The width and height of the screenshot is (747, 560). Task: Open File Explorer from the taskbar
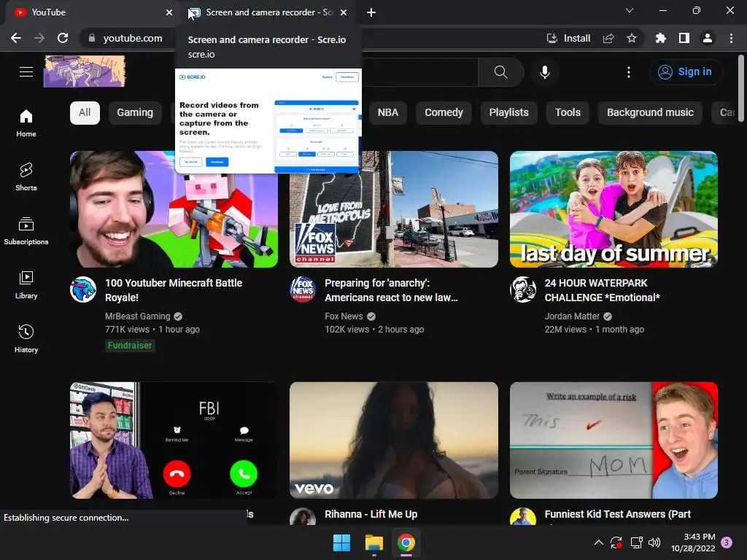pyautogui.click(x=374, y=542)
